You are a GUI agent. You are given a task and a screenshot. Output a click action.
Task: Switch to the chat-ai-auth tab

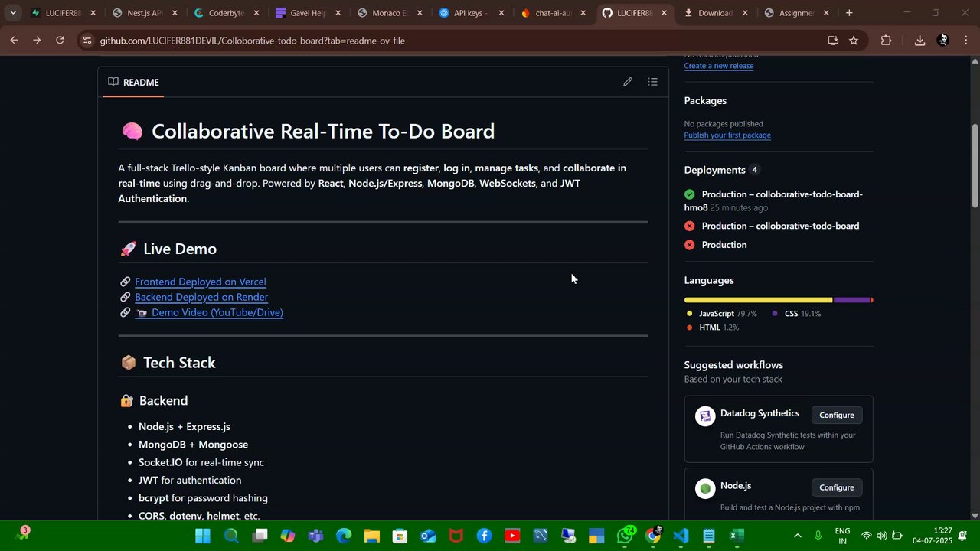coord(554,13)
